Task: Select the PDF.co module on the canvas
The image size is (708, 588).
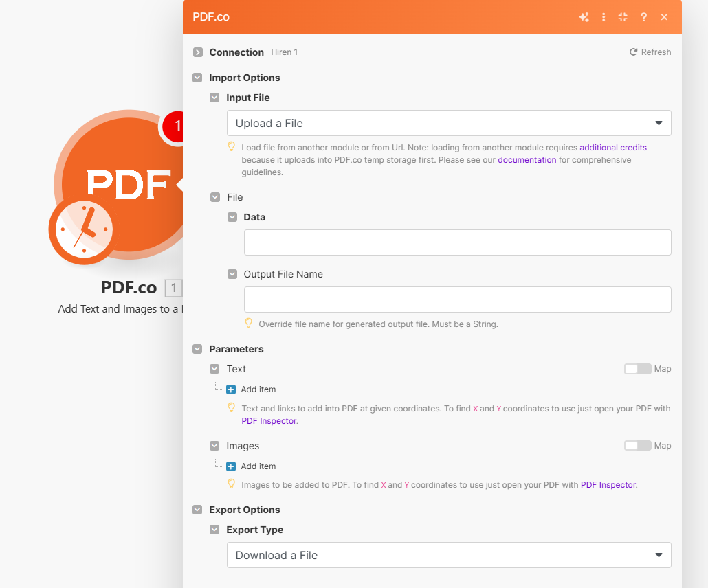Action: pyautogui.click(x=129, y=184)
